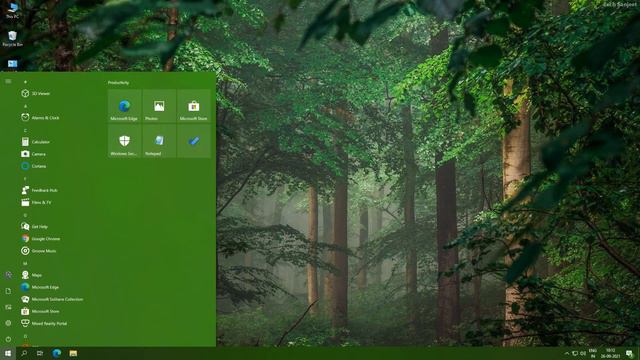Launch Google Chrome from app list
The height and width of the screenshot is (360, 640).
click(x=59, y=239)
